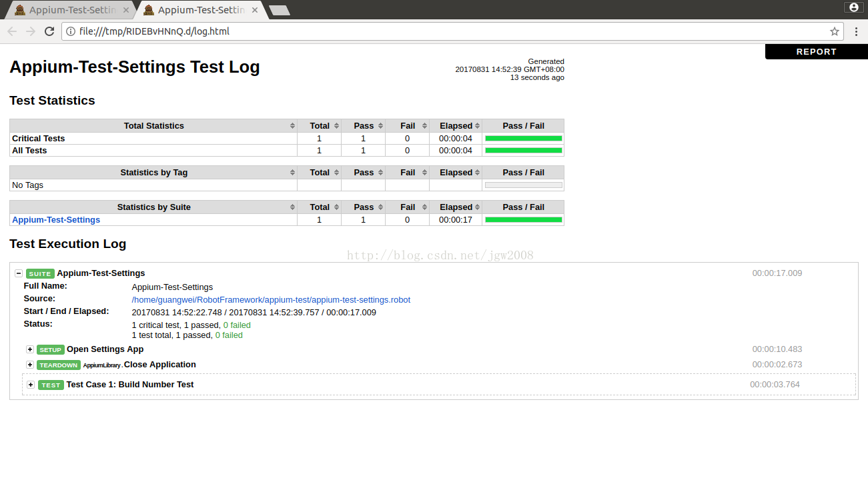Click Critical Tests pass/fail bar

tap(523, 138)
